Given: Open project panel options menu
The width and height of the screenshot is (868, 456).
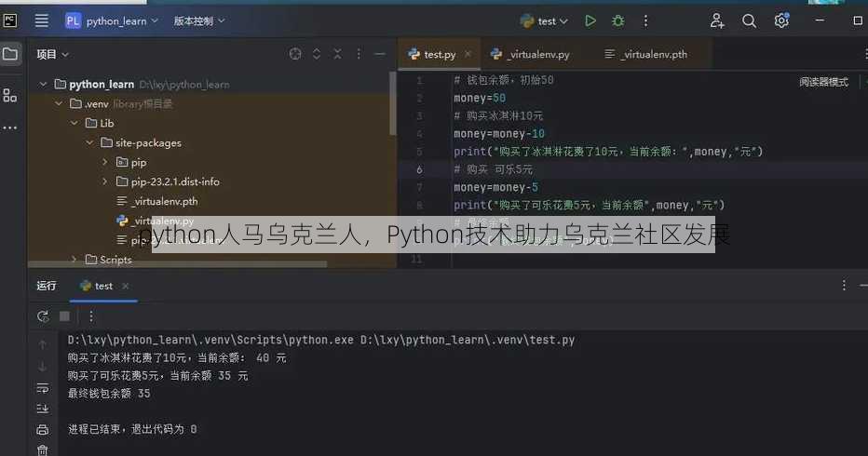Looking at the screenshot, I should (359, 54).
